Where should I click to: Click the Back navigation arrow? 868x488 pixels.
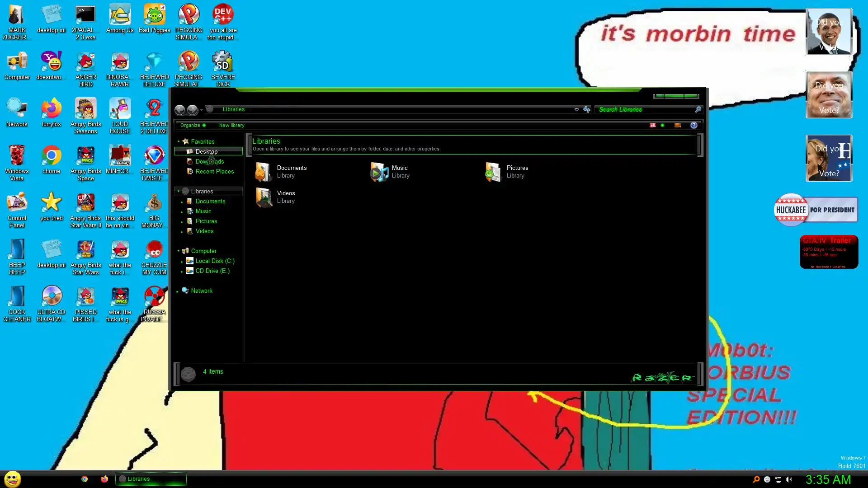click(179, 109)
